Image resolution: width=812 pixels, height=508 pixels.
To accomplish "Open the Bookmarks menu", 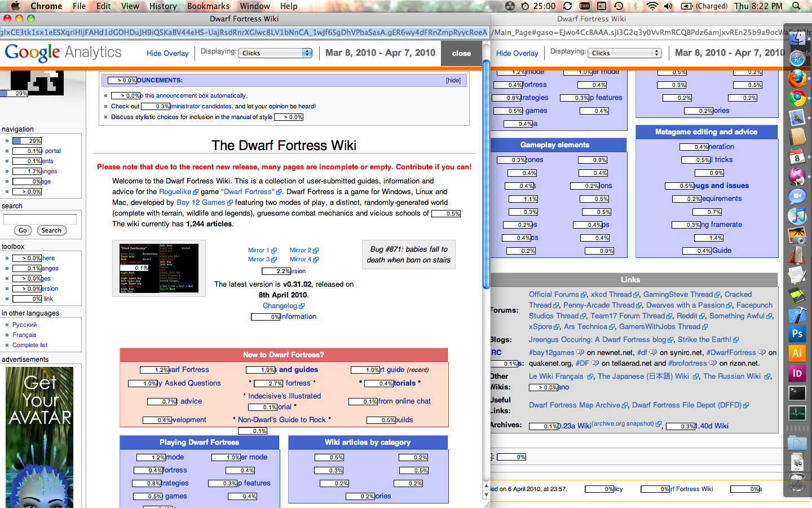I will [x=209, y=6].
